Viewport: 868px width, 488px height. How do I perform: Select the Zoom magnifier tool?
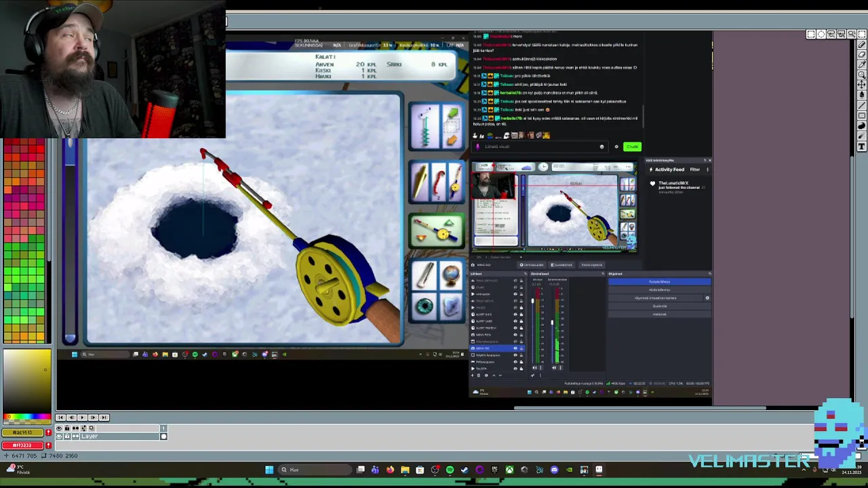coord(862,75)
